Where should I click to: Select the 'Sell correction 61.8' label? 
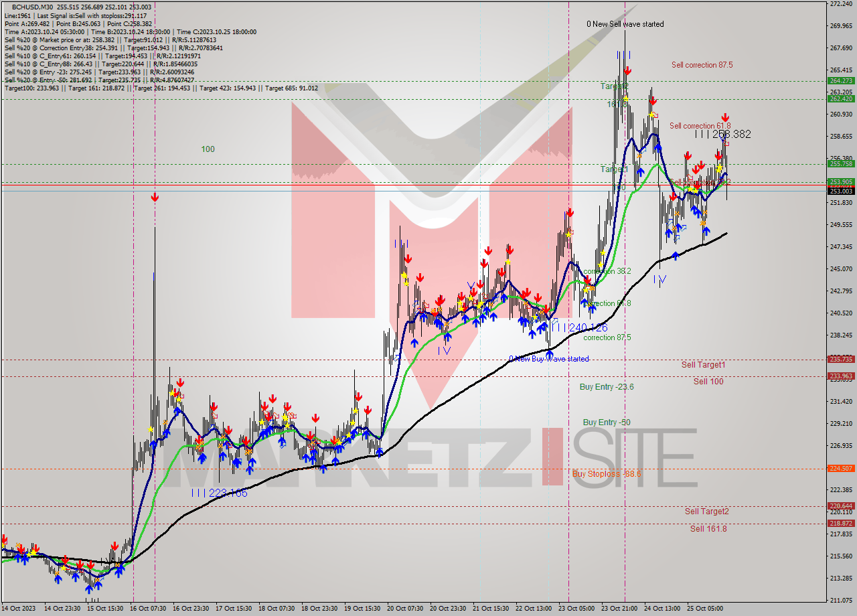tap(700, 126)
